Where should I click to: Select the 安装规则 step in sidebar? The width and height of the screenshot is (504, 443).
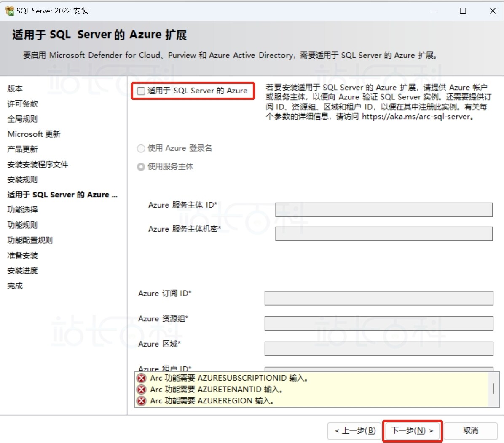click(x=22, y=179)
